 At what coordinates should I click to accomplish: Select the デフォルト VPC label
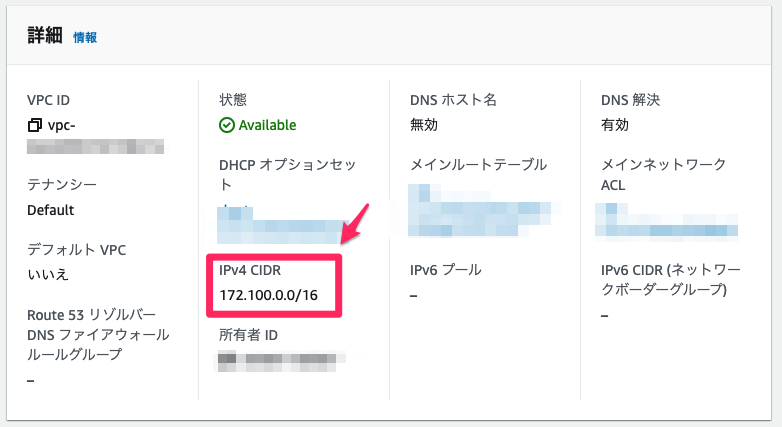[76, 249]
